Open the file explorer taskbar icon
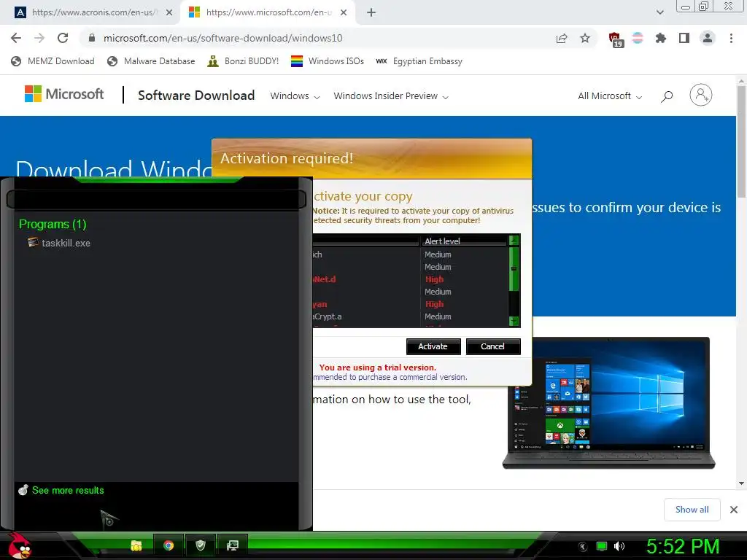This screenshot has width=747, height=560. (x=136, y=545)
